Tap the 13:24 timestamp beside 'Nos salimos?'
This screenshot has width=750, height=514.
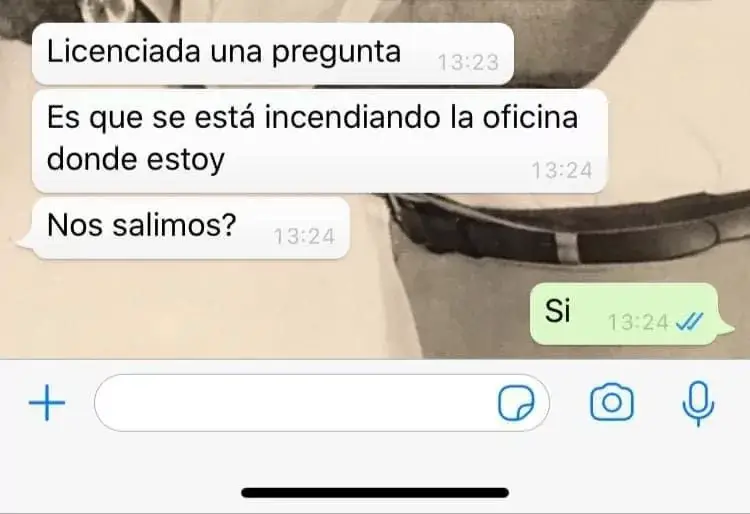pos(304,236)
